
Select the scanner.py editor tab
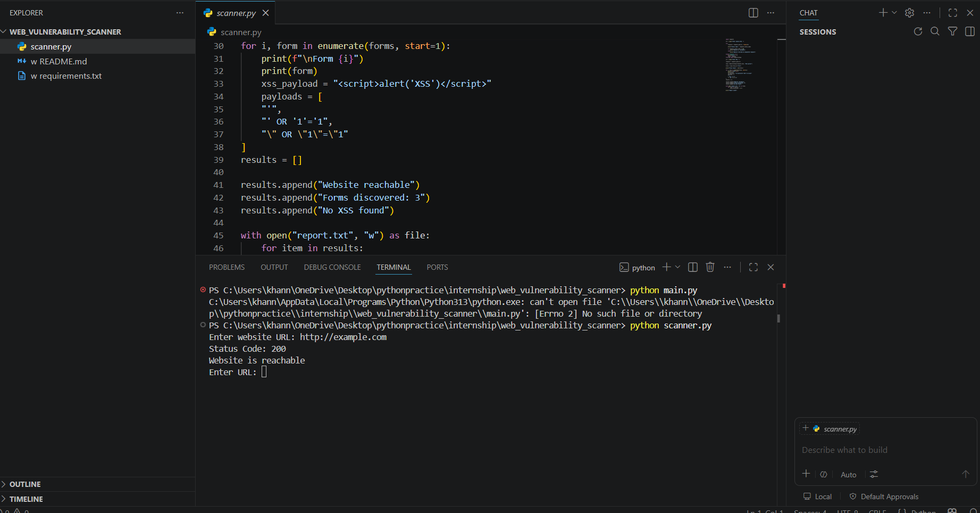(x=236, y=13)
